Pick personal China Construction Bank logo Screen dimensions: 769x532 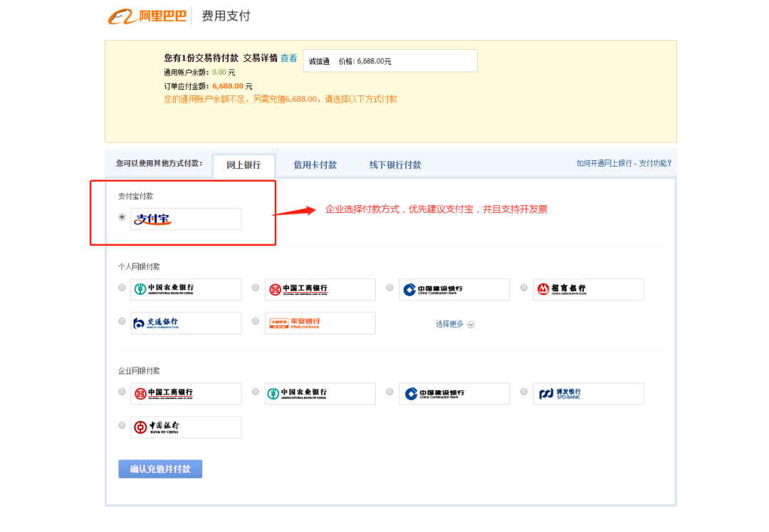[454, 289]
